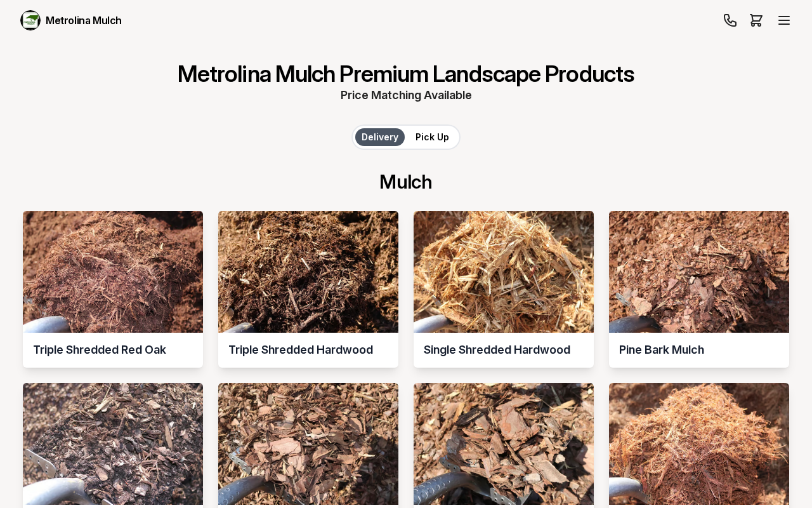Select second product photo in second row

[x=308, y=444]
